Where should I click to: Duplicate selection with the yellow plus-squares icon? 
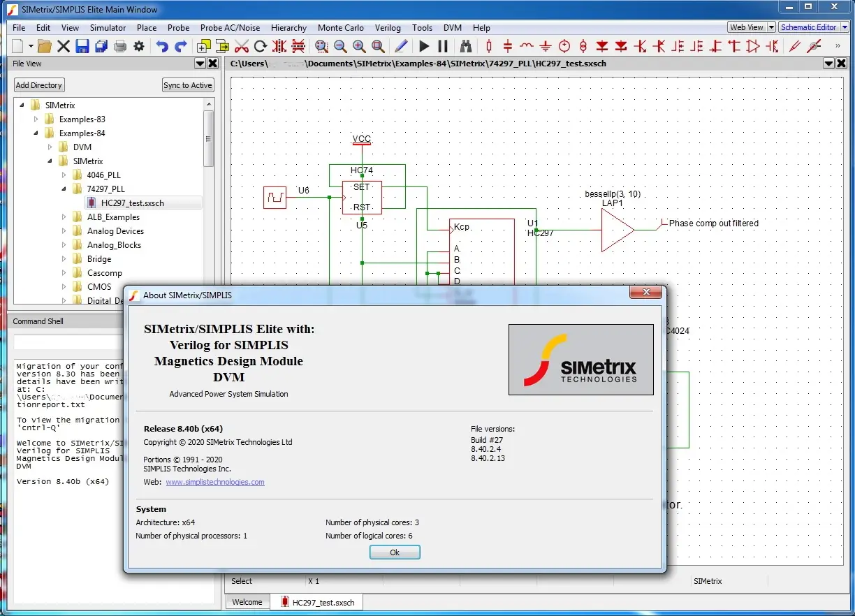point(204,46)
